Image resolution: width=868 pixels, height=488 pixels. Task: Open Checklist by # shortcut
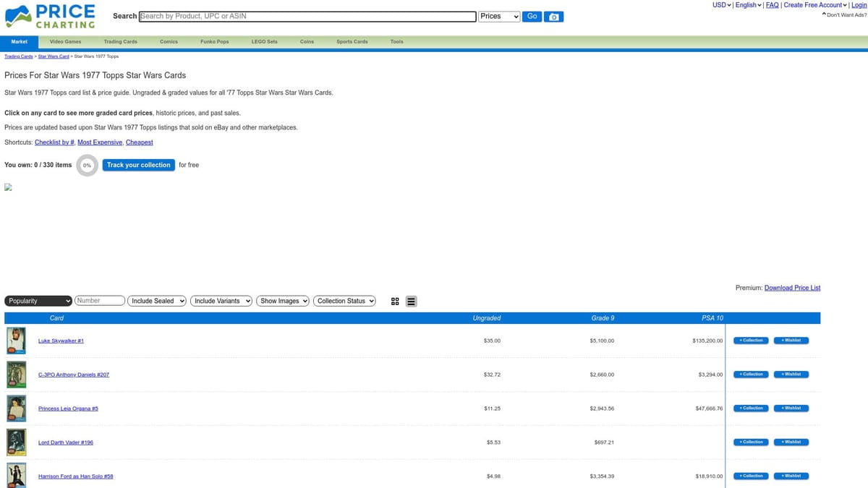pyautogui.click(x=55, y=142)
